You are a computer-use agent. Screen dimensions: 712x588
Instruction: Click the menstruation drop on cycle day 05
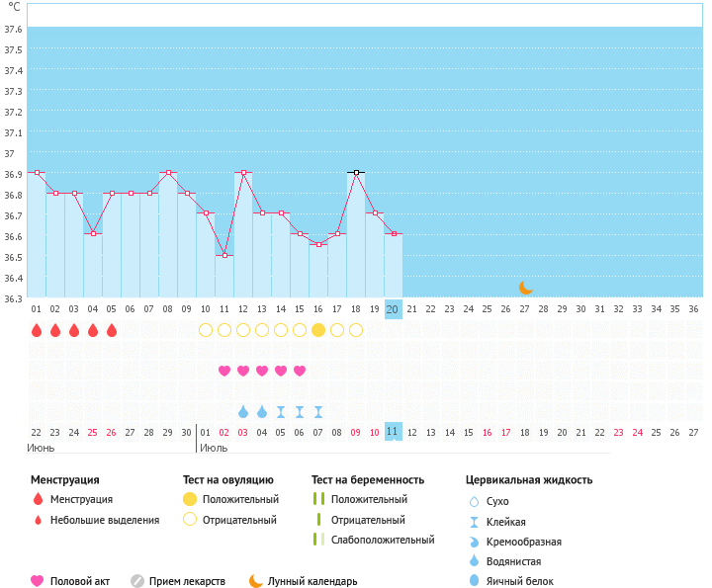pyautogui.click(x=112, y=330)
